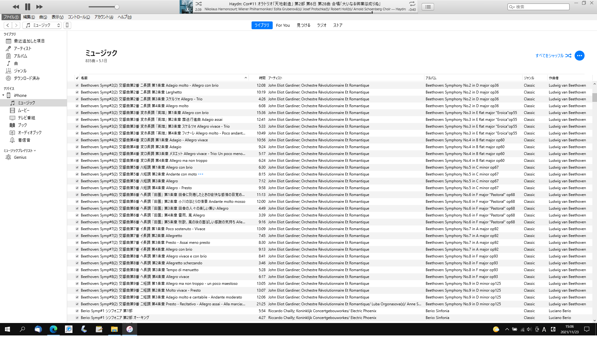Viewport: 597px width, 364px height.
Task: Click the iPhone device button in the toolbar
Action: click(x=67, y=25)
